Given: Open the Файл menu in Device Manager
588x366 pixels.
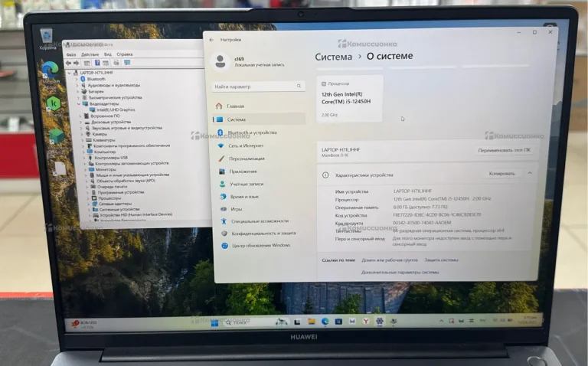Looking at the screenshot, I should pyautogui.click(x=71, y=55).
